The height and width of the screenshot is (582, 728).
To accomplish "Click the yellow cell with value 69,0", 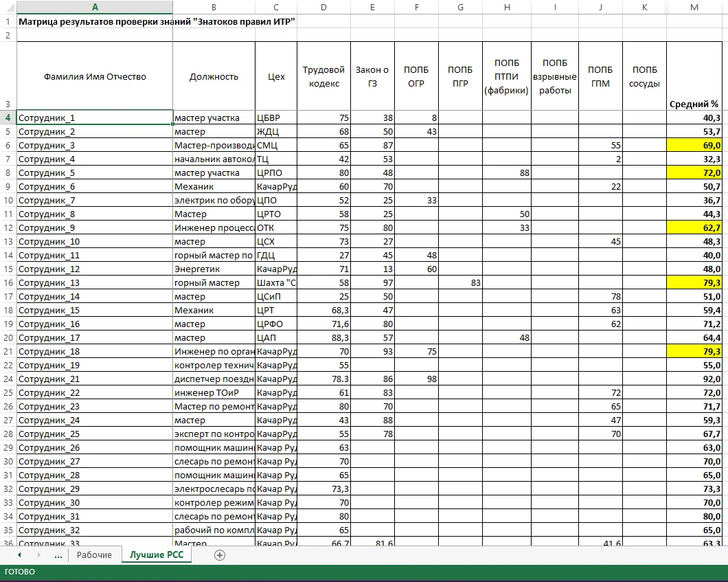I will tap(694, 146).
